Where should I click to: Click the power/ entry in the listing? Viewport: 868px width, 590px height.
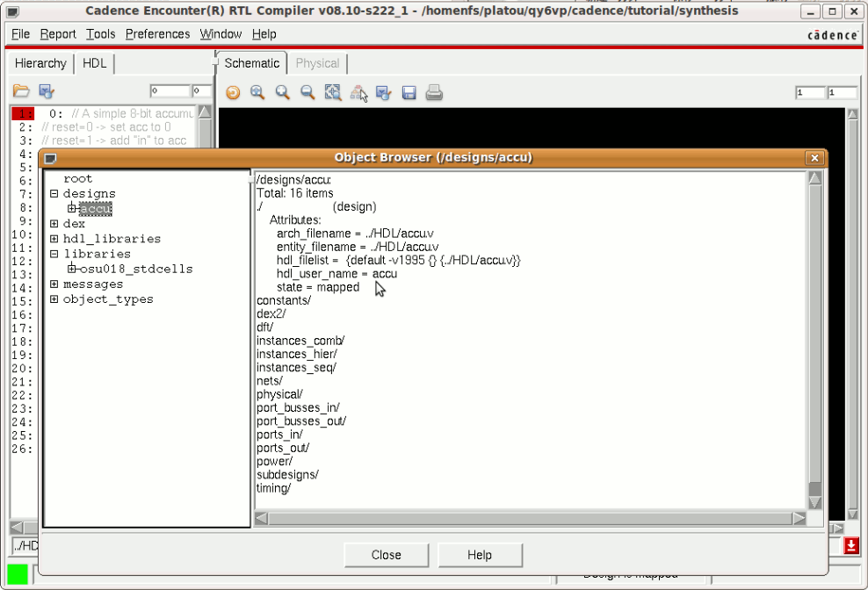coord(275,462)
